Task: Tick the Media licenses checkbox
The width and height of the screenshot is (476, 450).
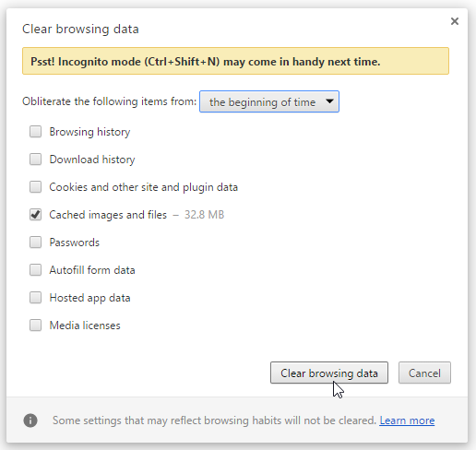Action: pyautogui.click(x=35, y=326)
